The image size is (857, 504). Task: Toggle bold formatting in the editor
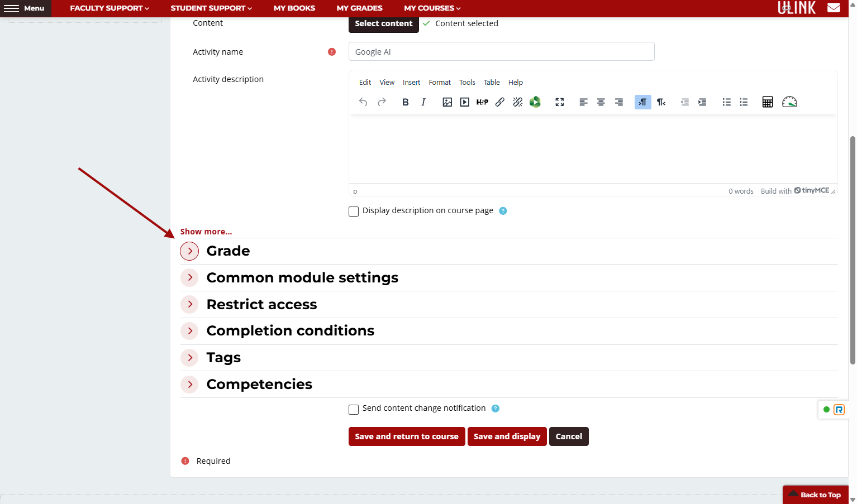pyautogui.click(x=406, y=102)
